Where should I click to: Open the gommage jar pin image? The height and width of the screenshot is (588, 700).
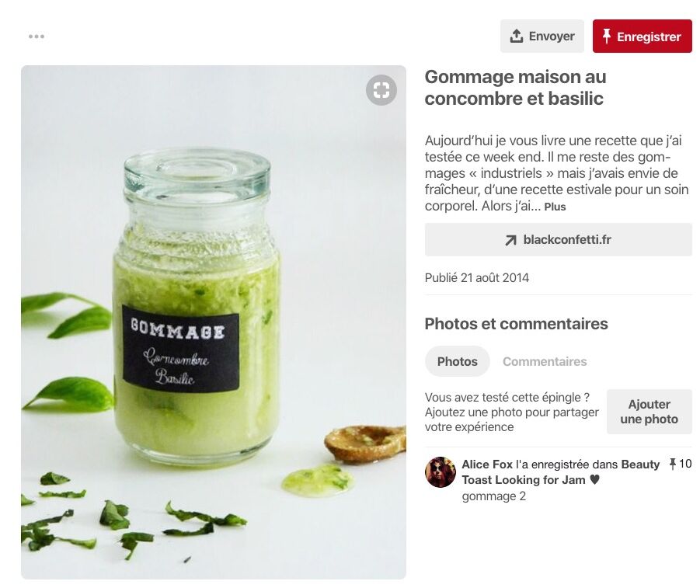214,322
